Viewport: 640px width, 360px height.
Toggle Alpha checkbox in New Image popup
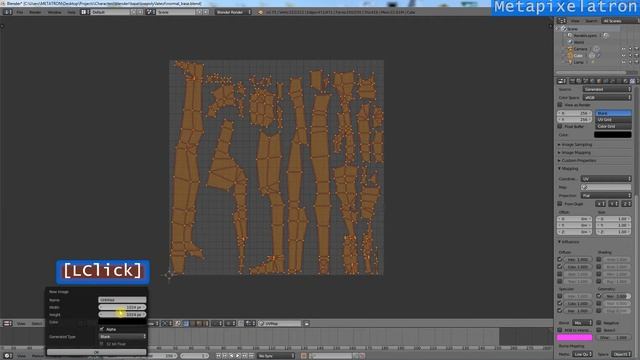click(102, 329)
